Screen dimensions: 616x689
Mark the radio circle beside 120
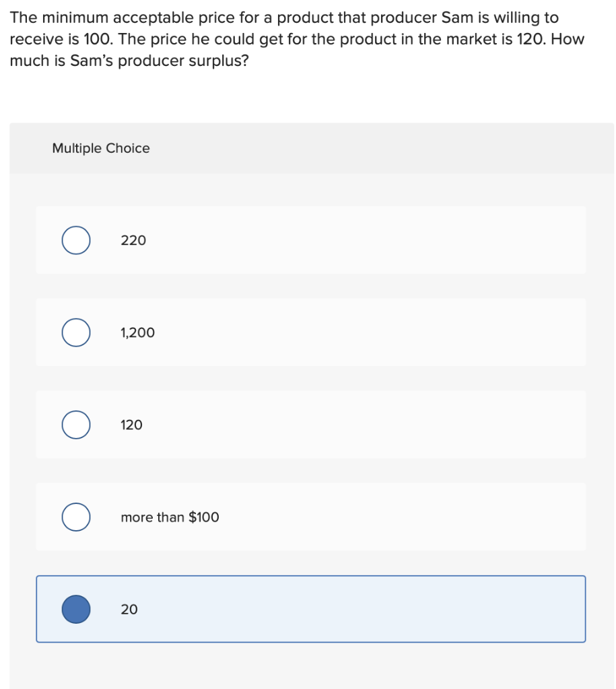point(76,425)
